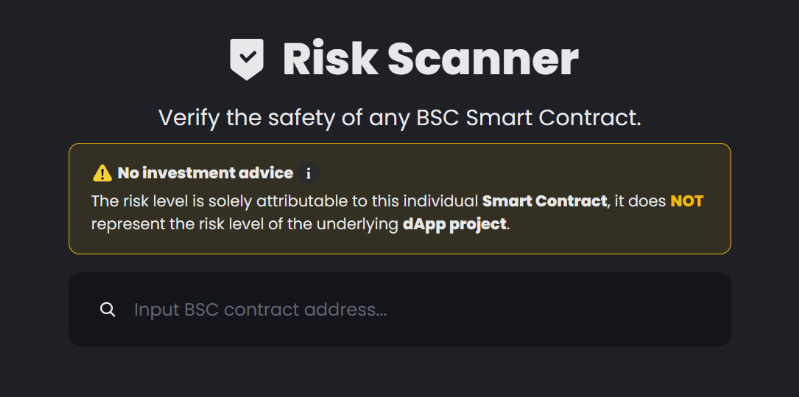
Task: Click the bold "dApp project" text
Action: [455, 224]
